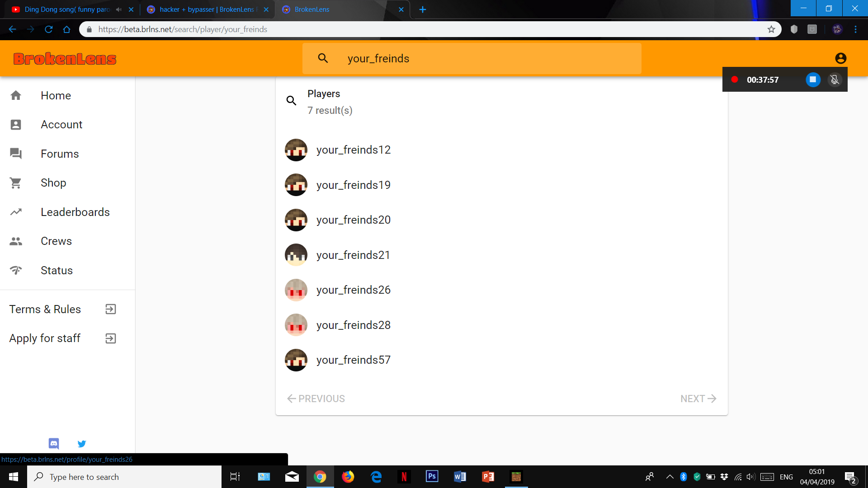Image resolution: width=868 pixels, height=488 pixels.
Task: Click the search magnifier in the orange search bar
Action: pyautogui.click(x=323, y=58)
